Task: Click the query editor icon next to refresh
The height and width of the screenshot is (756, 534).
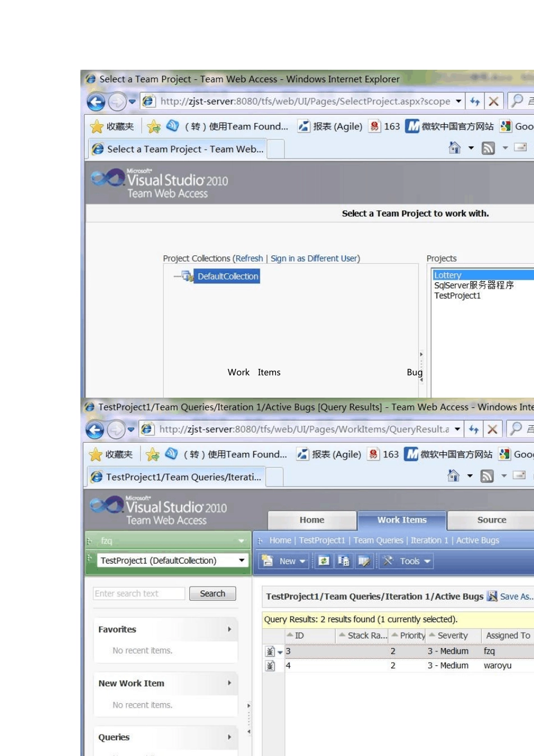Action: coord(343,561)
